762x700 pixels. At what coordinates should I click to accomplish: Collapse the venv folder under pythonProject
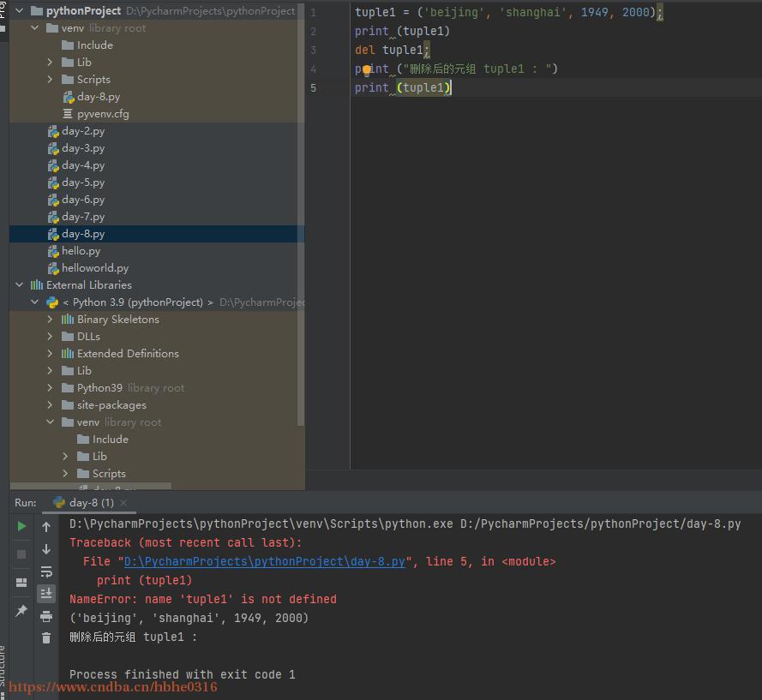[x=35, y=28]
